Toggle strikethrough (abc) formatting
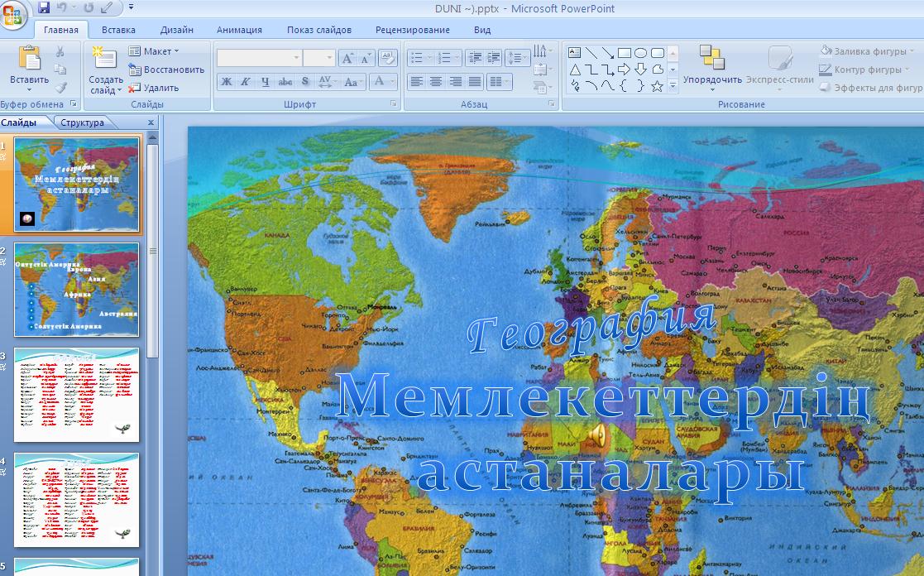 [285, 82]
